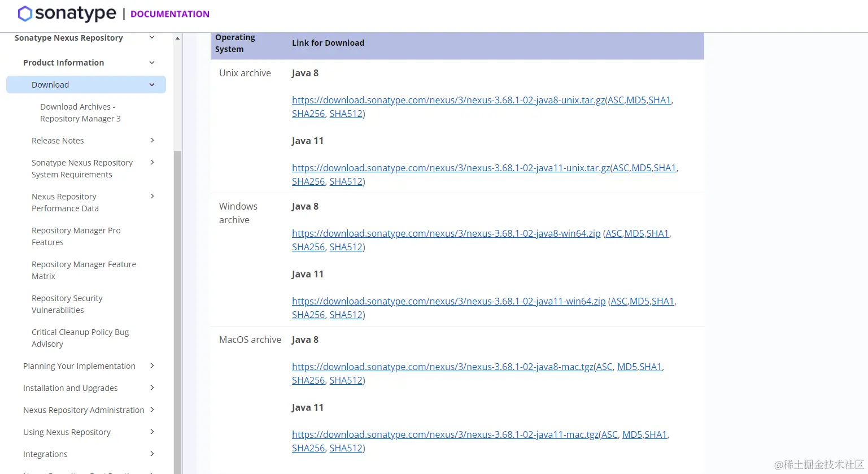Open Repository Manager Feature Matrix page
The image size is (868, 474).
(84, 270)
